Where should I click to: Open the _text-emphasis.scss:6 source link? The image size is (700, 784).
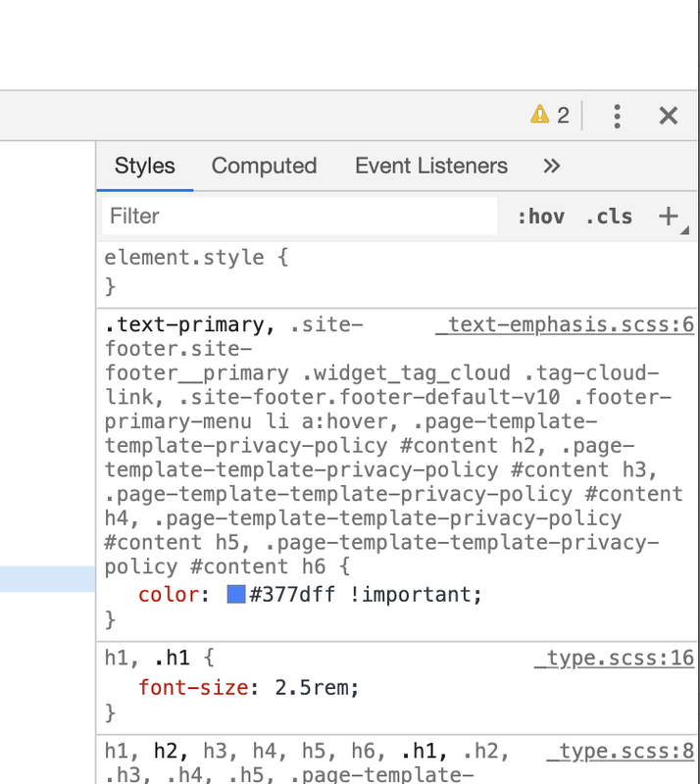(565, 324)
